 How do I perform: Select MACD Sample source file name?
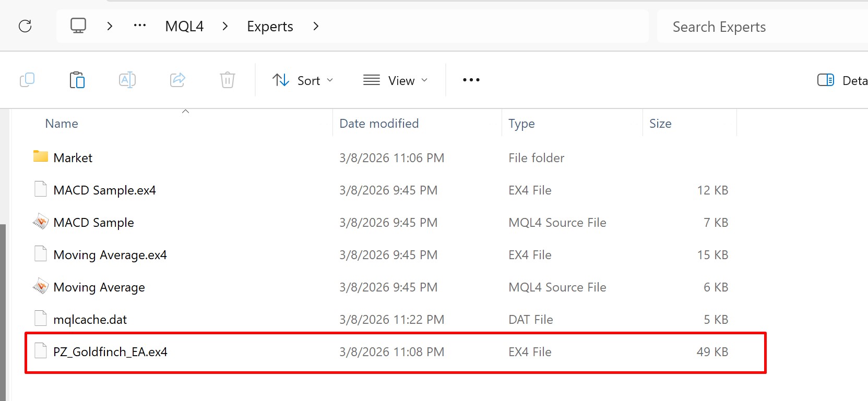coord(93,223)
